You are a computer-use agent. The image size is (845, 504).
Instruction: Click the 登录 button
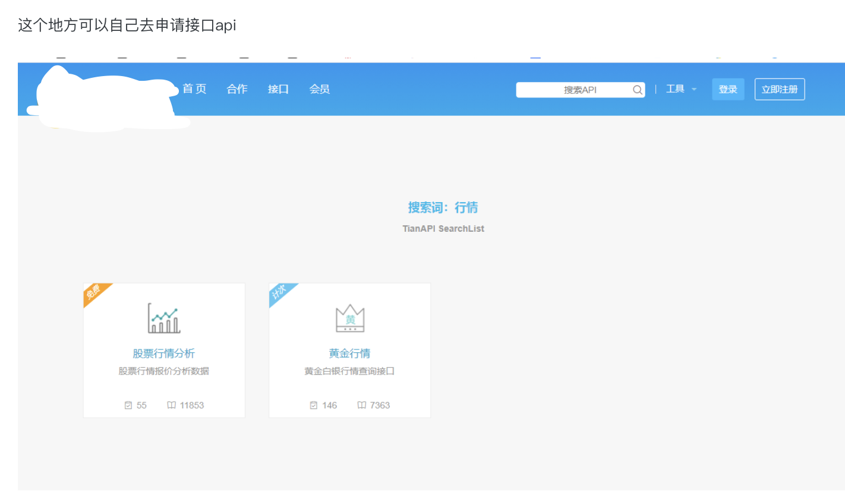click(x=728, y=89)
